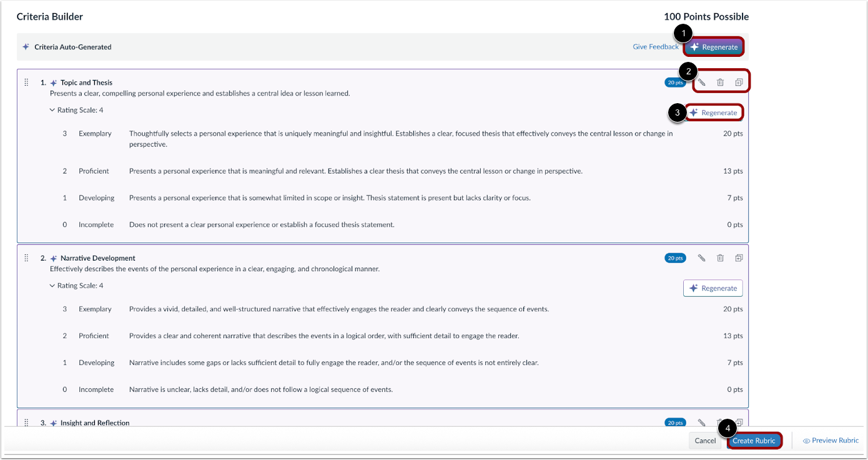
Task: Click the 20 pts badge on Topic and Thesis
Action: 675,81
